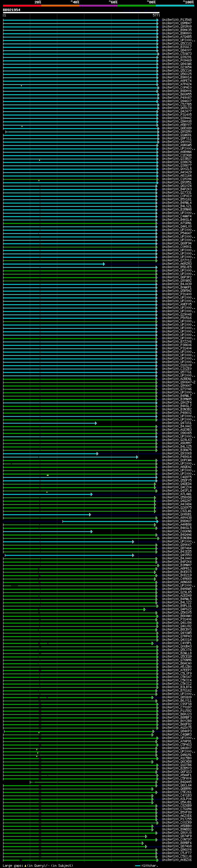Click the purple ~60% identity legend bar
Screen dimensions: 197x868
[x=98, y=6]
